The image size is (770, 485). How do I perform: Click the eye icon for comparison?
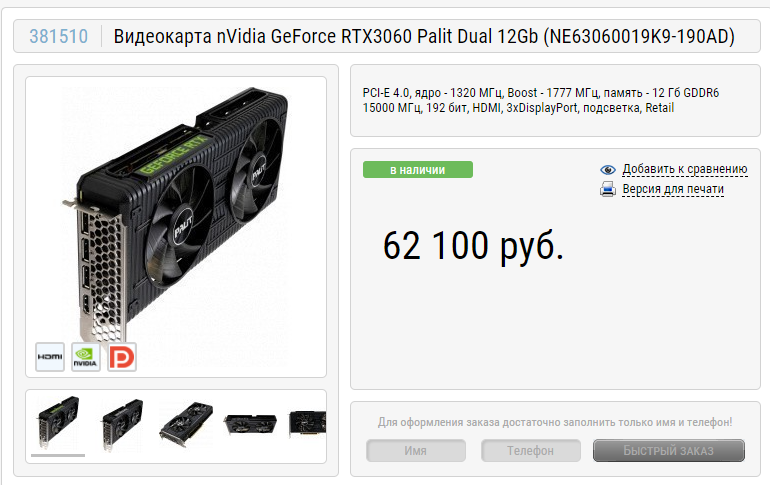tap(608, 170)
